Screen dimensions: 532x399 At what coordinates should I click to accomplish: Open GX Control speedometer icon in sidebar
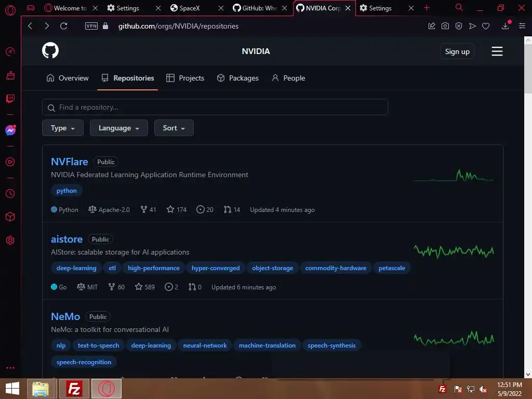pos(10,51)
